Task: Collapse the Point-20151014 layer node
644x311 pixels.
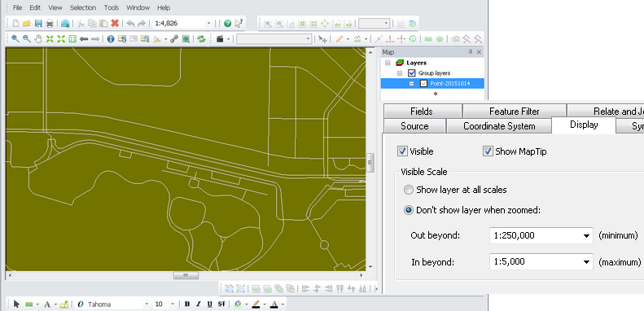Action: click(411, 83)
